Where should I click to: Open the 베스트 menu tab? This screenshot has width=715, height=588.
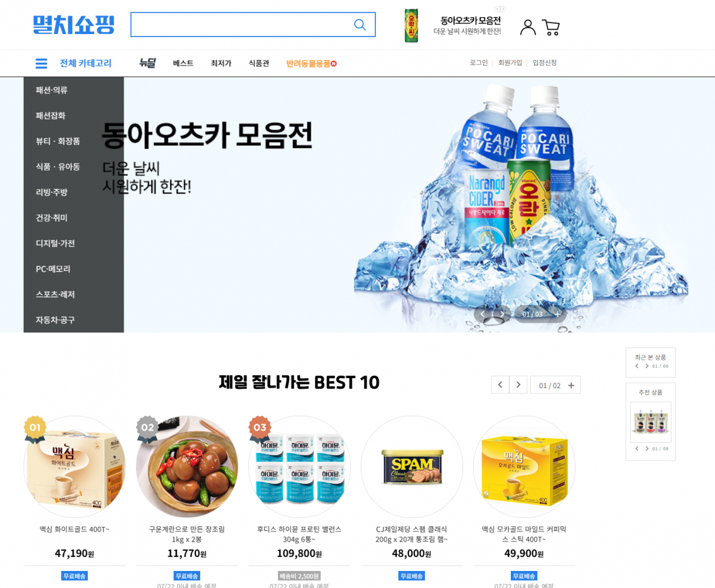click(183, 64)
